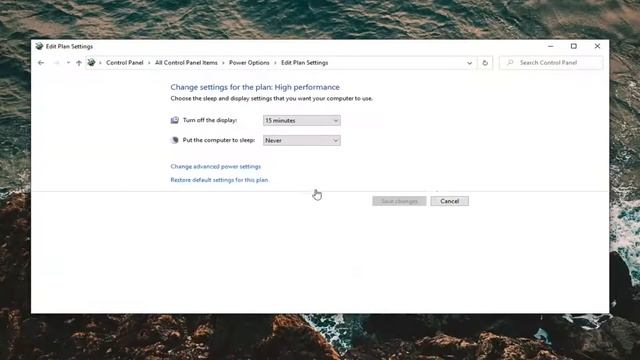Cancel the plan settings changes
This screenshot has height=360, width=640.
(x=449, y=201)
